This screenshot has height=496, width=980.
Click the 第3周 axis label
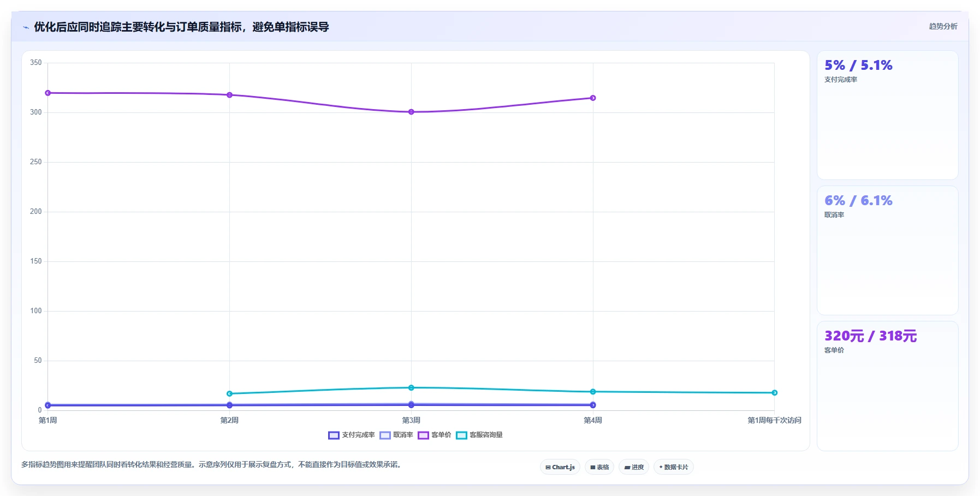pos(411,420)
